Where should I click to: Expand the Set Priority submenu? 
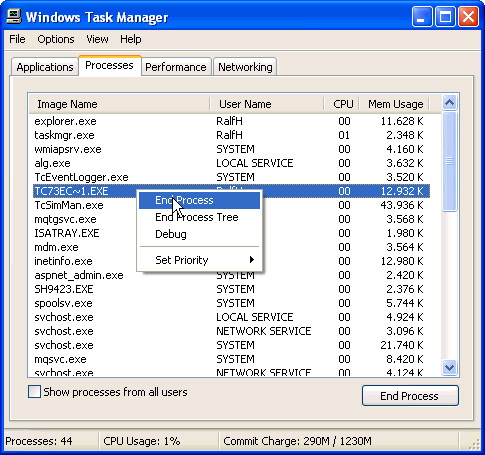click(x=199, y=260)
